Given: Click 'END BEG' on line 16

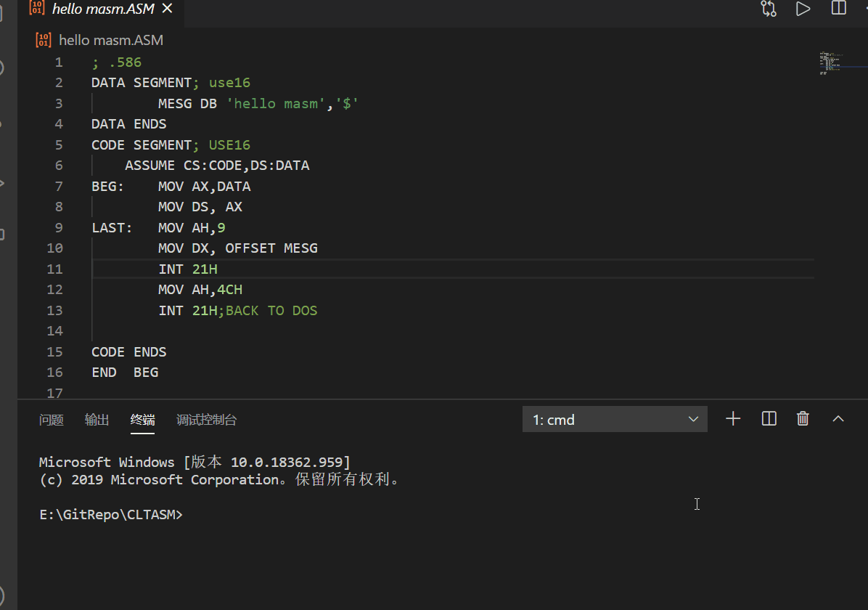Looking at the screenshot, I should (x=125, y=373).
